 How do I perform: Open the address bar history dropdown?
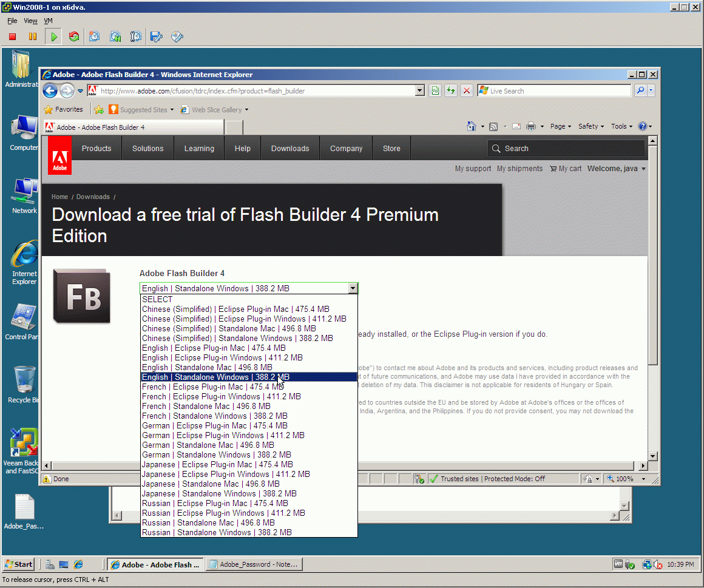(420, 90)
